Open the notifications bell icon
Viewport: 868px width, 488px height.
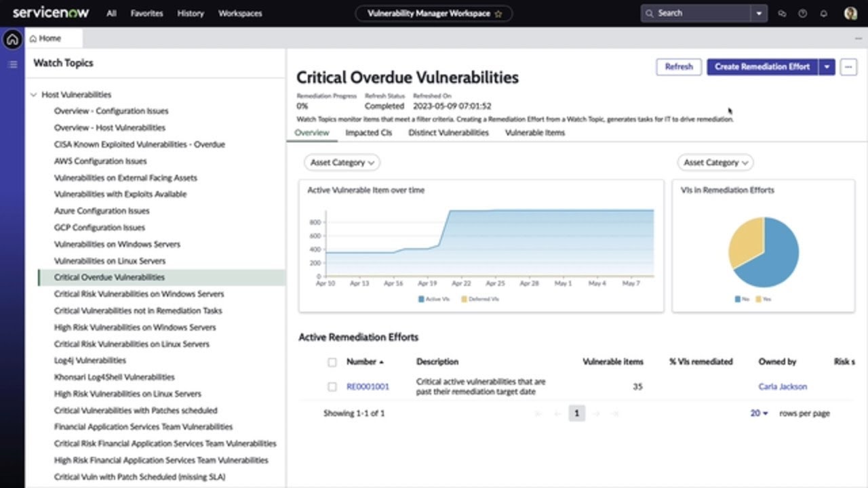tap(824, 13)
